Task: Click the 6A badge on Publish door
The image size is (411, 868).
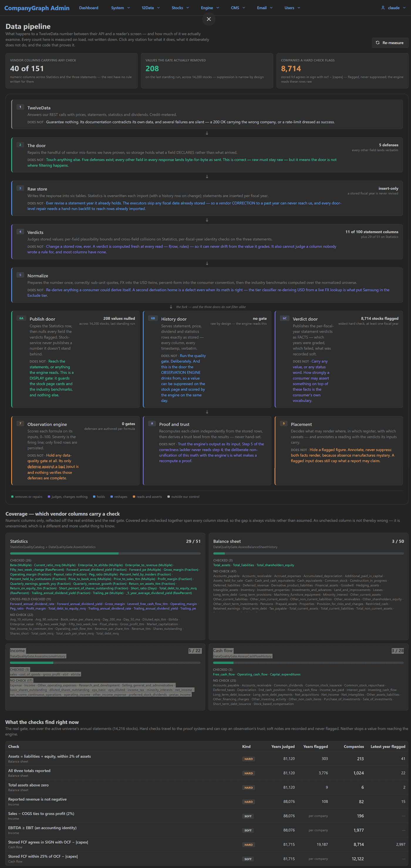Action: click(21, 318)
